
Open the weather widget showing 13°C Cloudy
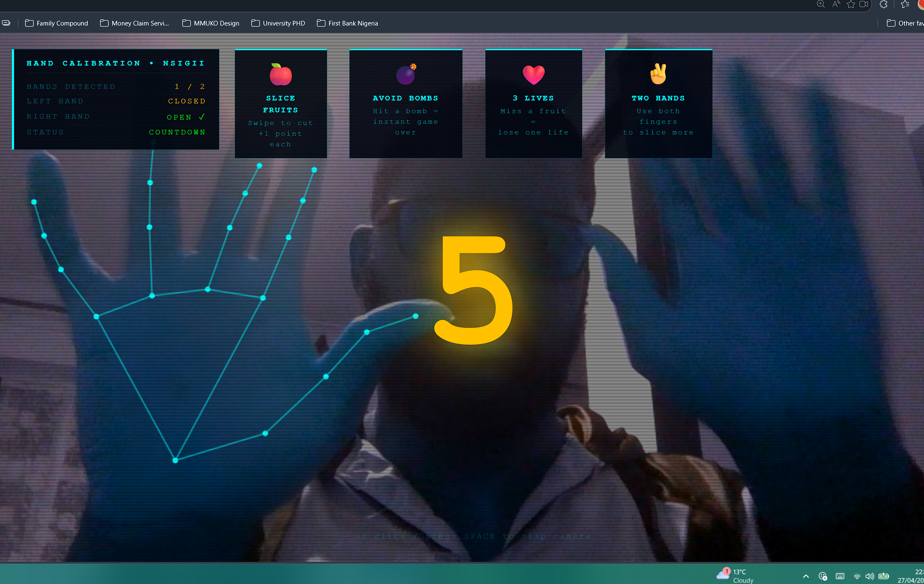click(735, 575)
